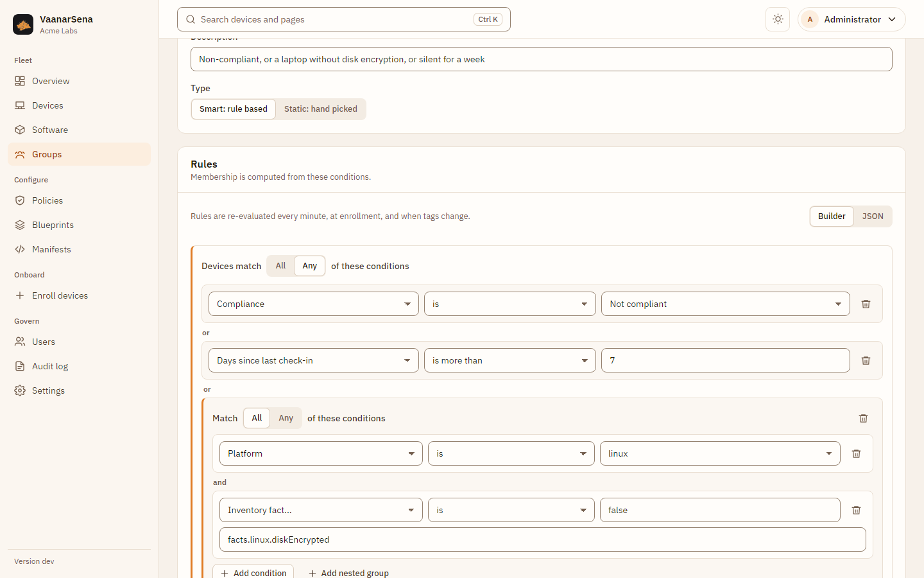Open Policies from the sidebar
Screen dimensions: 924x578
point(79,200)
